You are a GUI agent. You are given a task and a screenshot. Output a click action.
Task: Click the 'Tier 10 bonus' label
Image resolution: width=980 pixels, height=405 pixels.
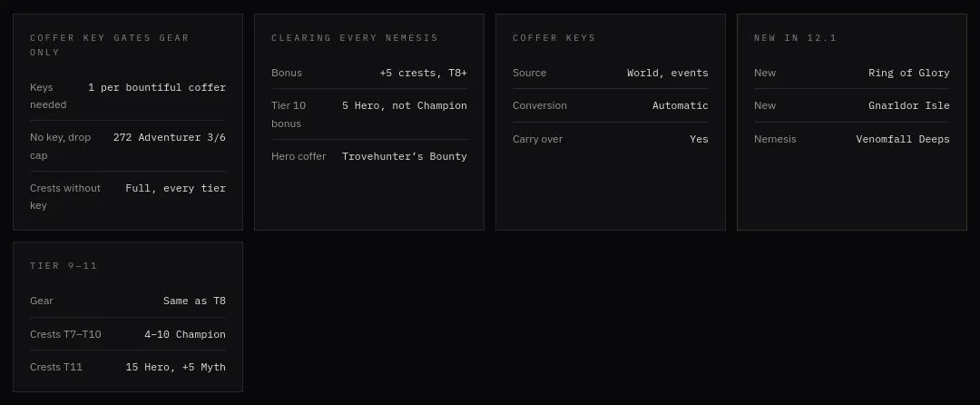click(289, 114)
